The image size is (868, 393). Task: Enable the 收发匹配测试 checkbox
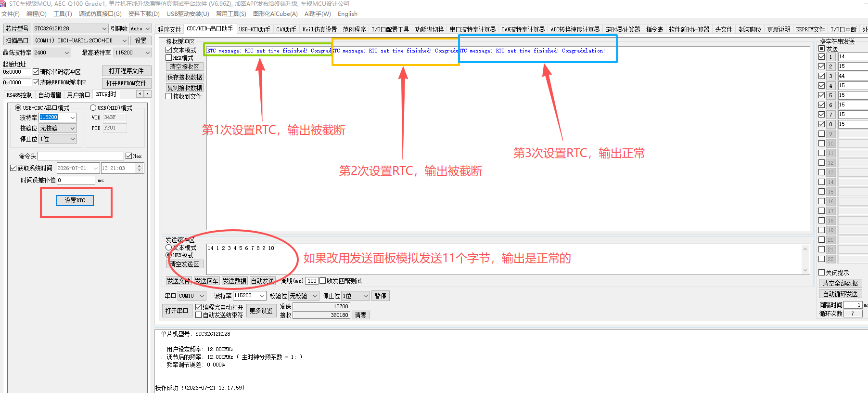[323, 281]
